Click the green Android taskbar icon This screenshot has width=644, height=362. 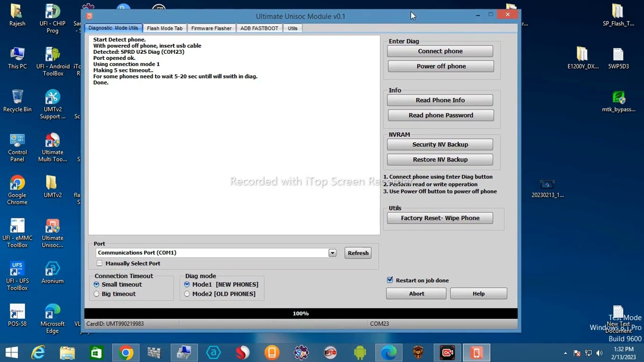[360, 352]
